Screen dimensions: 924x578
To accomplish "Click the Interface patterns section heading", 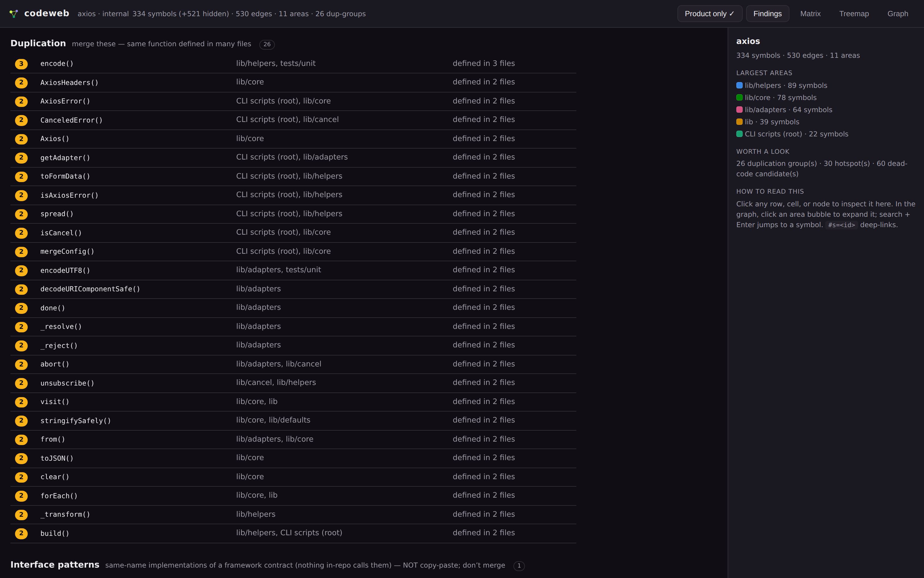I will (x=55, y=565).
